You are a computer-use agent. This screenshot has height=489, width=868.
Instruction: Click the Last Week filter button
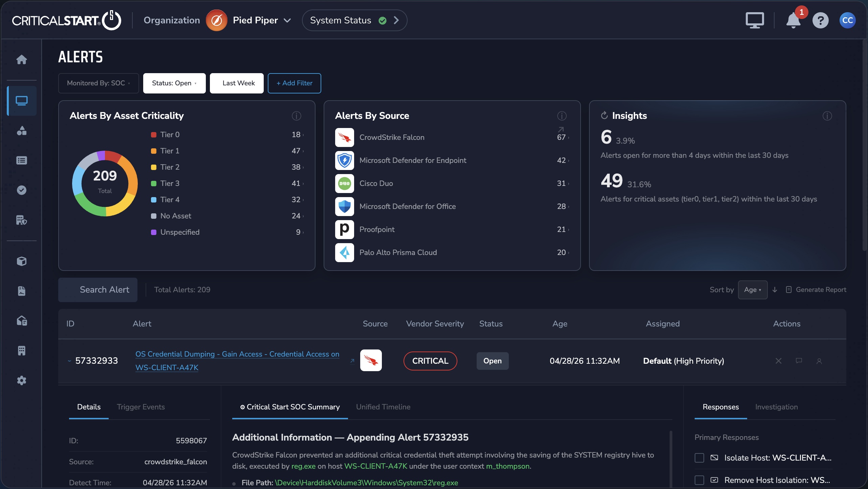236,83
